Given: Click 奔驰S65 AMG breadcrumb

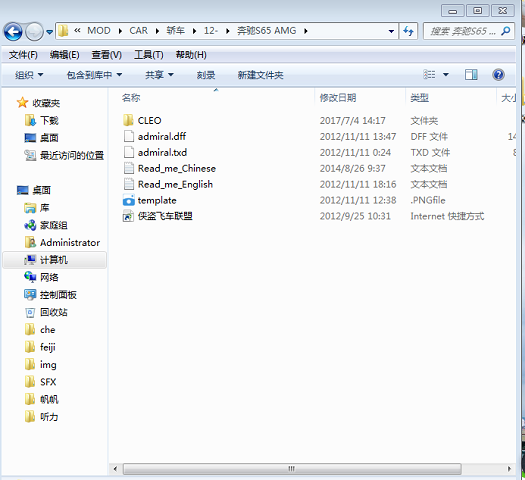Looking at the screenshot, I should point(267,31).
